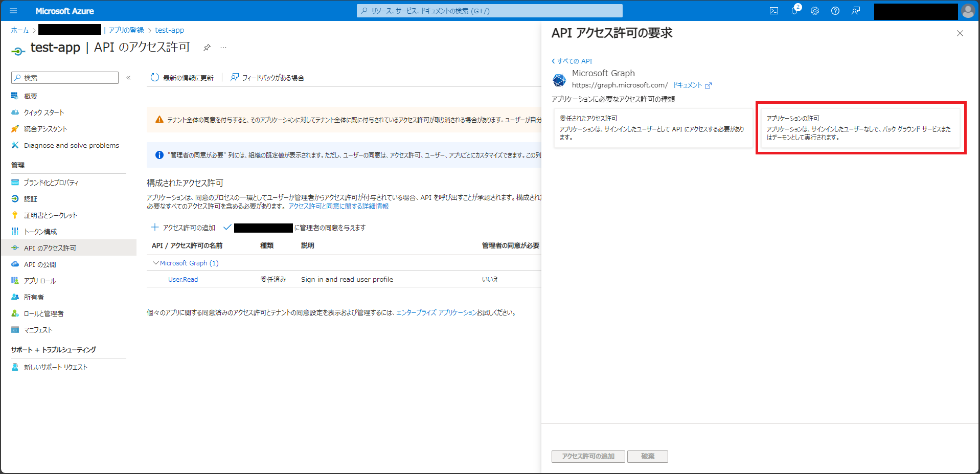Open the User.Read permission link
The width and height of the screenshot is (980, 474).
click(183, 279)
